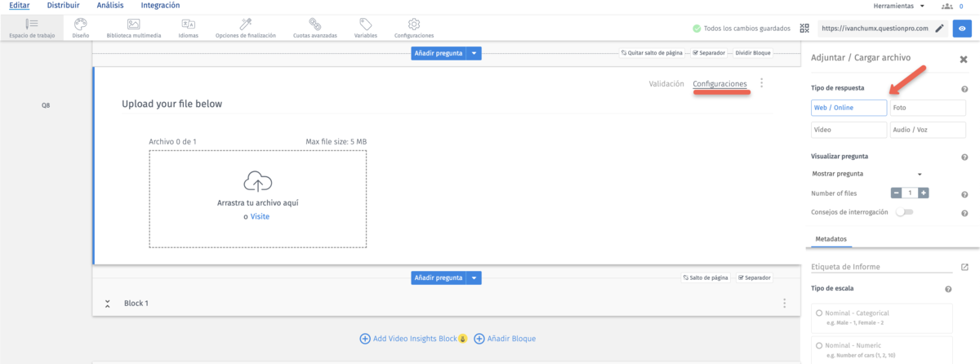The width and height of the screenshot is (980, 364).
Task: Open the Metadatos tab
Action: point(831,239)
